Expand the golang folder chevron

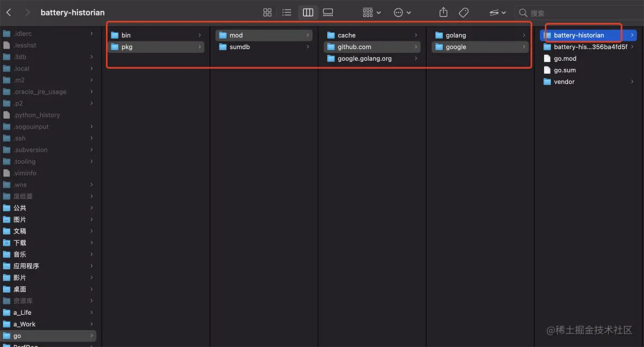pos(524,35)
